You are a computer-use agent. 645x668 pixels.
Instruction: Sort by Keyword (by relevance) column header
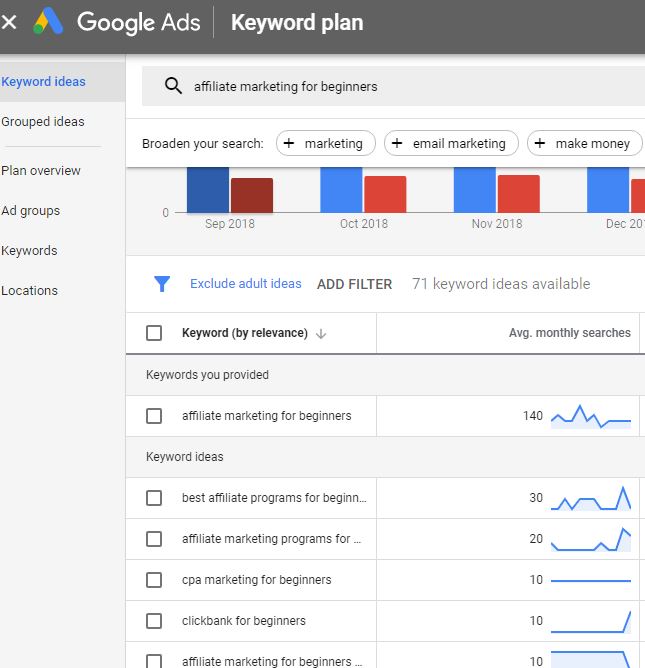pos(245,333)
